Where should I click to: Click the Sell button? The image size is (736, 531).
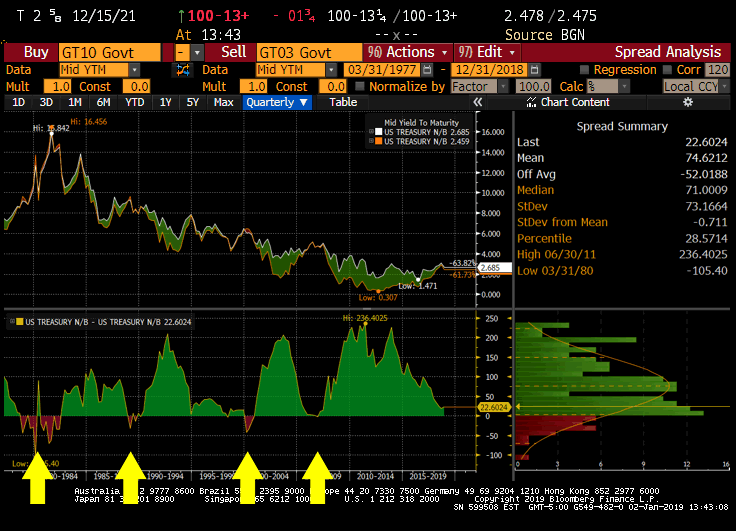pos(232,52)
